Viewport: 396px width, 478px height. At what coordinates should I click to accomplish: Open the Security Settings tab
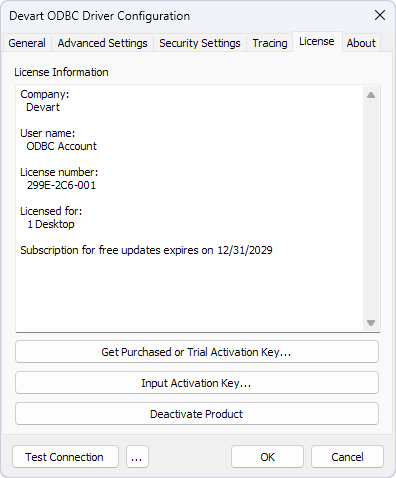[200, 43]
